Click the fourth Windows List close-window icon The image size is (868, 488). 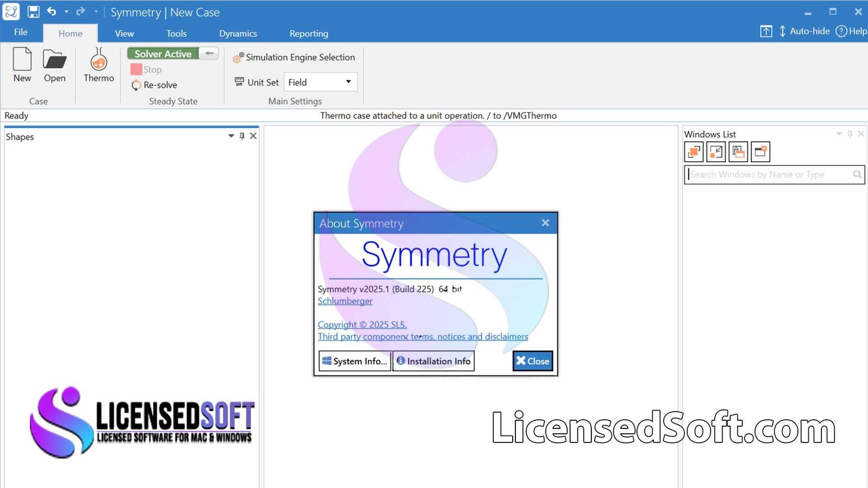point(761,152)
